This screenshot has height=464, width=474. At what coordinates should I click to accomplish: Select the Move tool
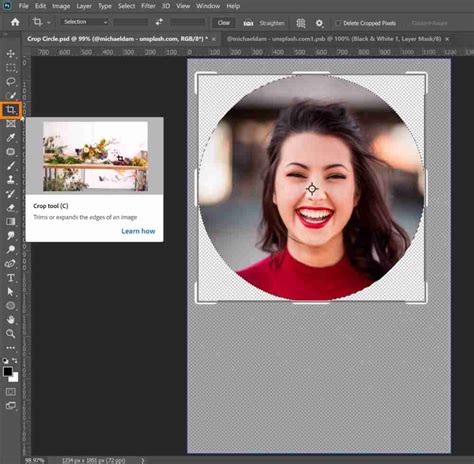pyautogui.click(x=11, y=54)
